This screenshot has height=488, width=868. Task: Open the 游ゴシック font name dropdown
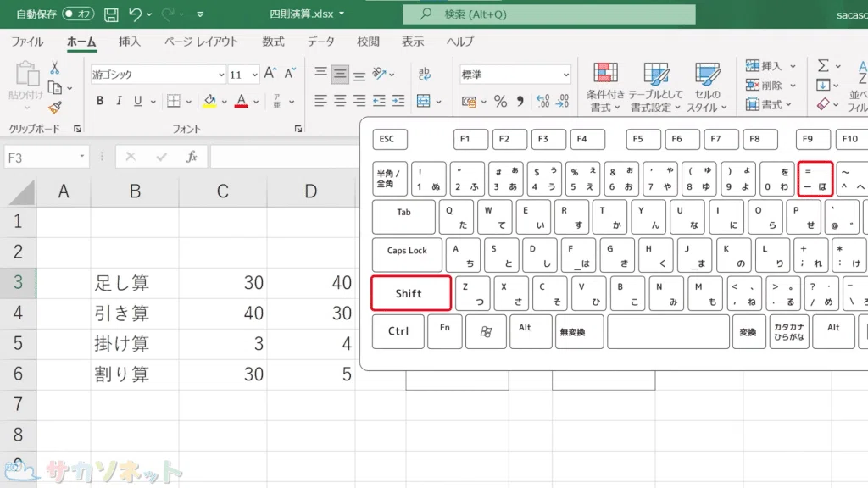(221, 75)
